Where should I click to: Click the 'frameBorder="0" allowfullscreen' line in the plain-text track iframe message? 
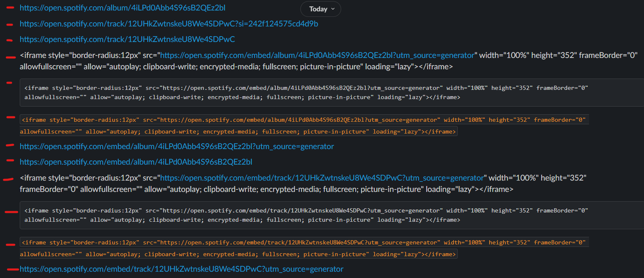(266, 189)
